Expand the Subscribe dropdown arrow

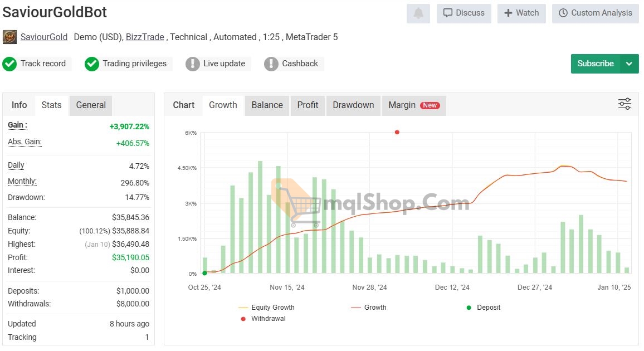629,64
